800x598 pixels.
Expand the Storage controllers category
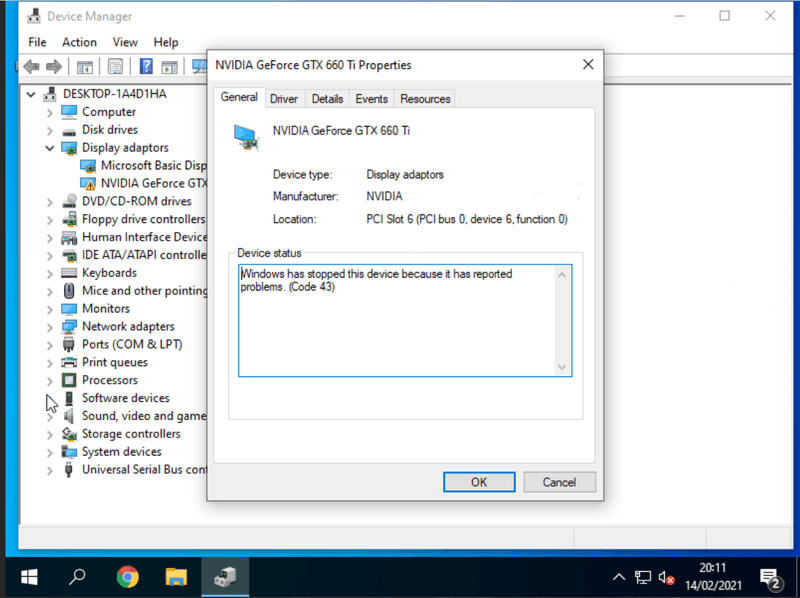click(x=49, y=435)
